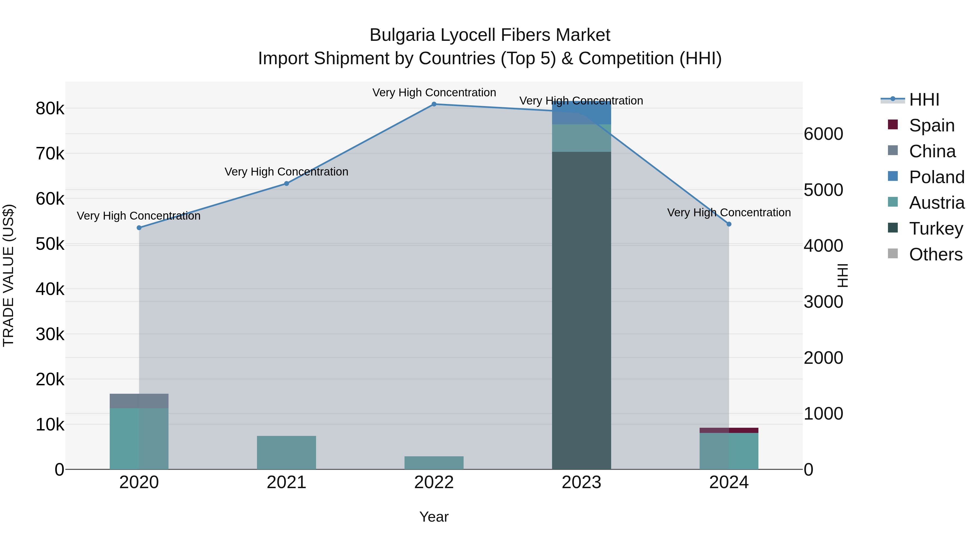980x551 pixels.
Task: Click the '40k' left axis tick
Action: click(50, 290)
